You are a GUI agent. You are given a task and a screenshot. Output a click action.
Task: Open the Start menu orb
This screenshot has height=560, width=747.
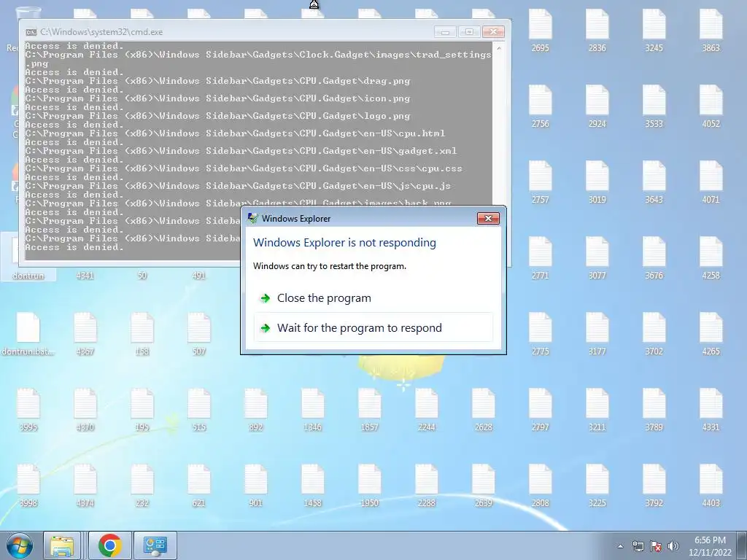coord(20,545)
